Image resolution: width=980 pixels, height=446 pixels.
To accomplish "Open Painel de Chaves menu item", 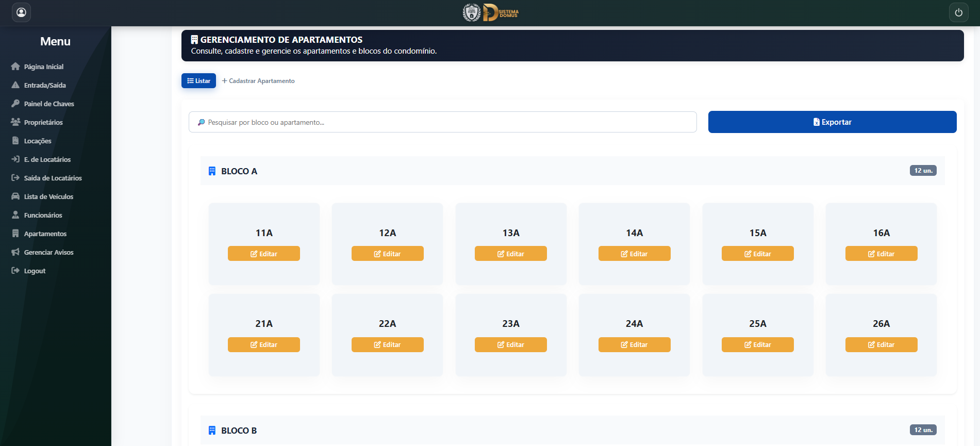I will pyautogui.click(x=49, y=104).
